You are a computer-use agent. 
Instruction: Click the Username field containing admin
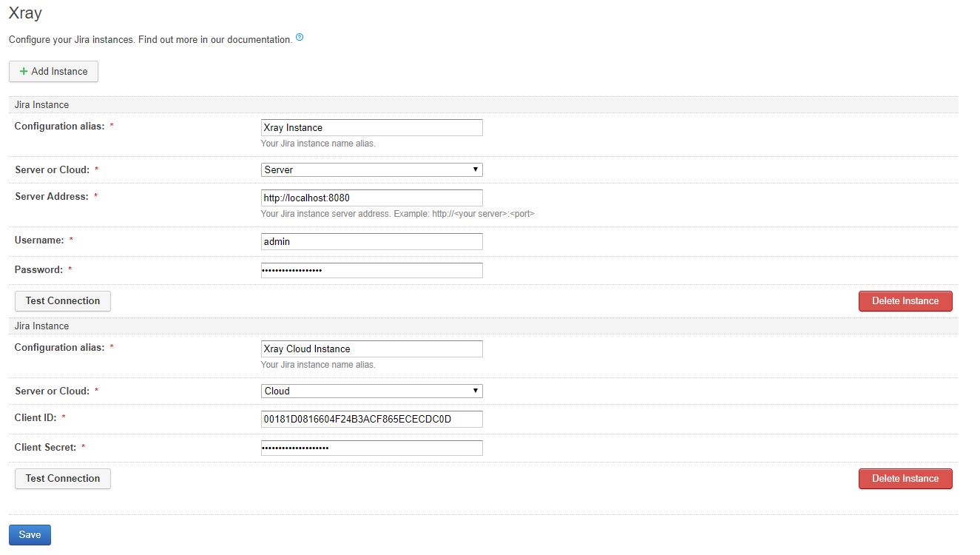click(371, 241)
